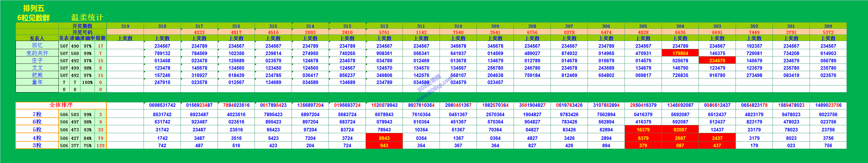Click the winning number 4233 cell

(199, 32)
